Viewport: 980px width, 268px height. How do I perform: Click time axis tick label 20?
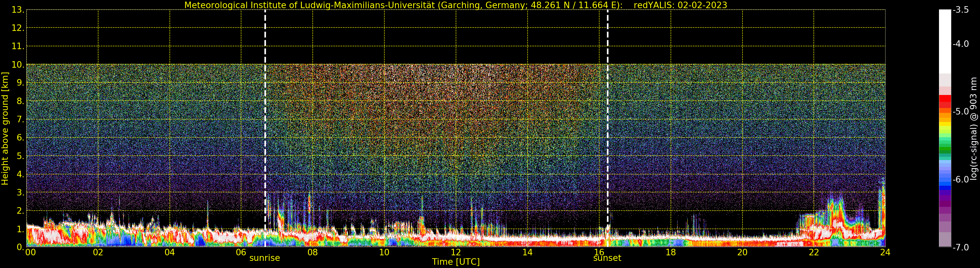point(742,252)
